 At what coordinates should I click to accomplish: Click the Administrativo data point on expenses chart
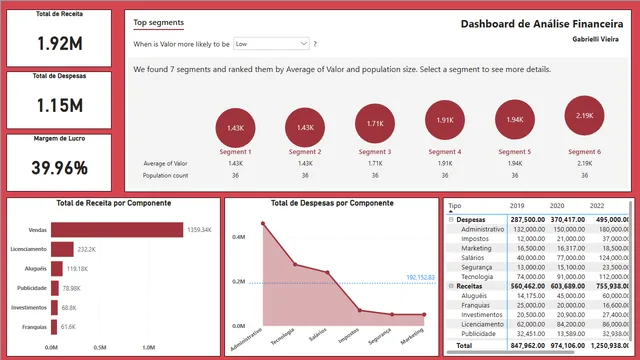tap(263, 223)
